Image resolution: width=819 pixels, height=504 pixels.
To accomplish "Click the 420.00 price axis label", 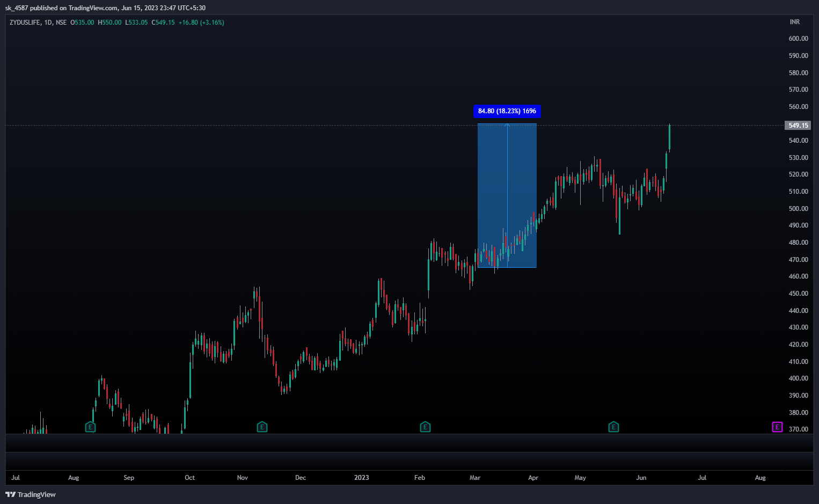I will (798, 345).
